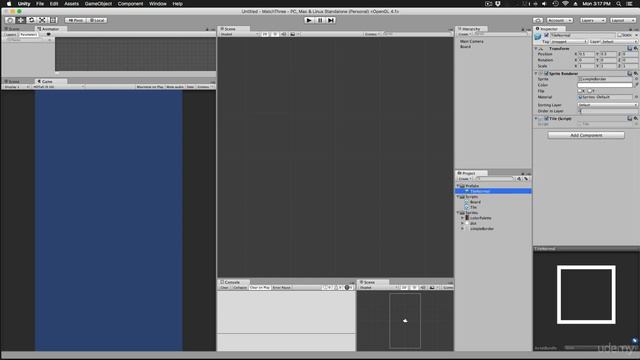Select the Scale tool in the toolbar

coord(42,20)
